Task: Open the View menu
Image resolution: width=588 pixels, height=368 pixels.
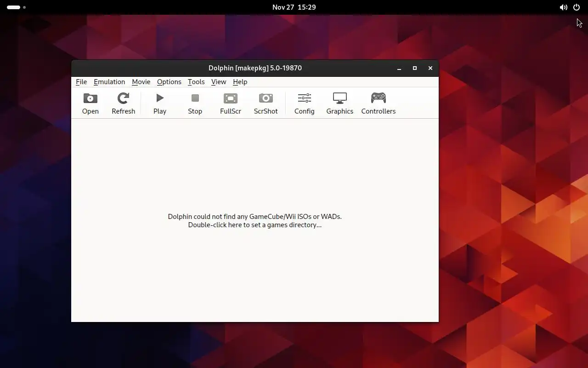Action: tap(219, 81)
